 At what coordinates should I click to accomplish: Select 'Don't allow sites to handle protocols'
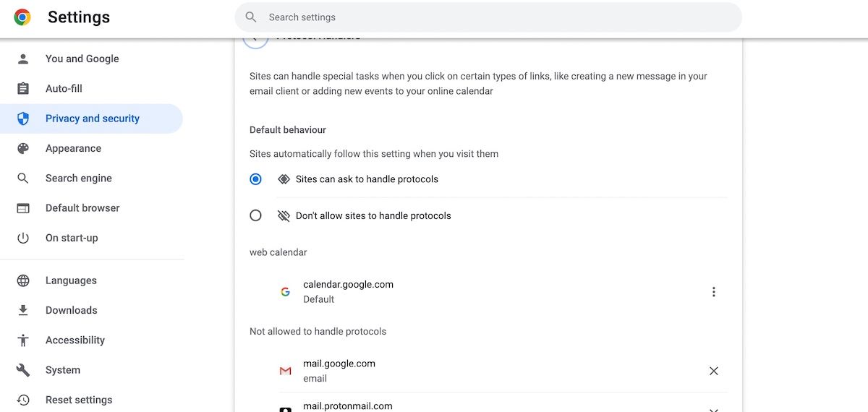[255, 215]
